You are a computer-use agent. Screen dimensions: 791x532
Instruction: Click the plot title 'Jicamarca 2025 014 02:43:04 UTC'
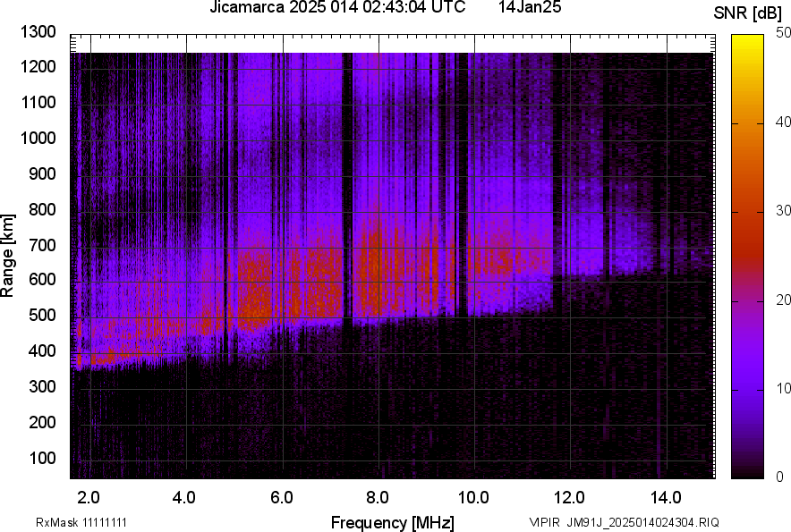point(337,7)
